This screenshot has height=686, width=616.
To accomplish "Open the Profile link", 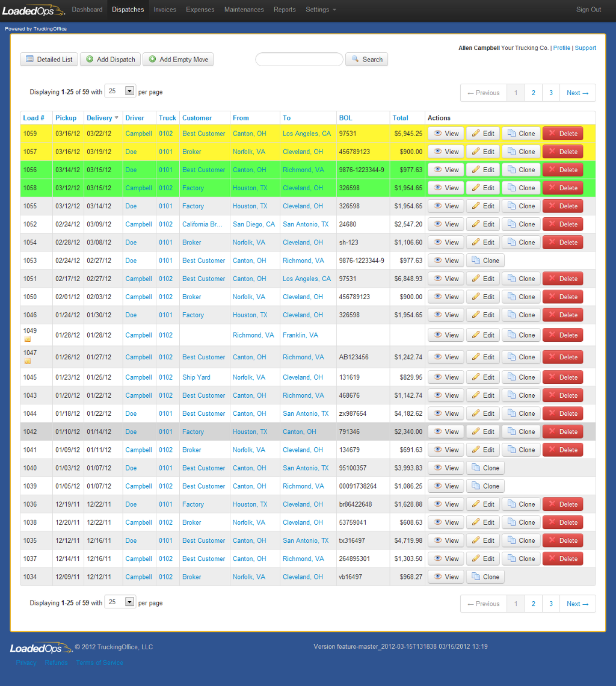I will click(561, 48).
